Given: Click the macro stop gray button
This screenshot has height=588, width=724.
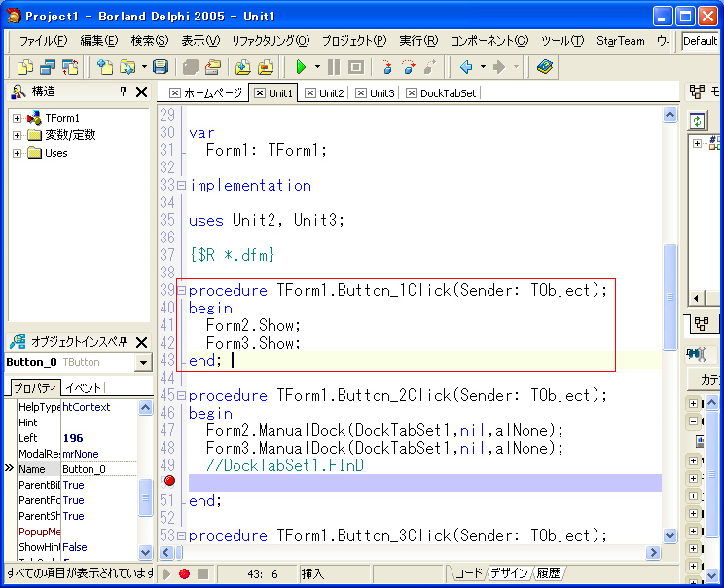Looking at the screenshot, I should [202, 573].
